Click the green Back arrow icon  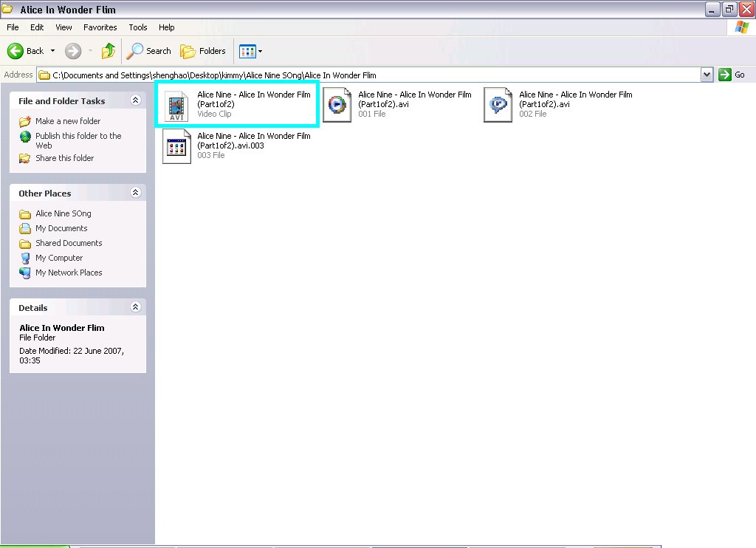click(15, 51)
